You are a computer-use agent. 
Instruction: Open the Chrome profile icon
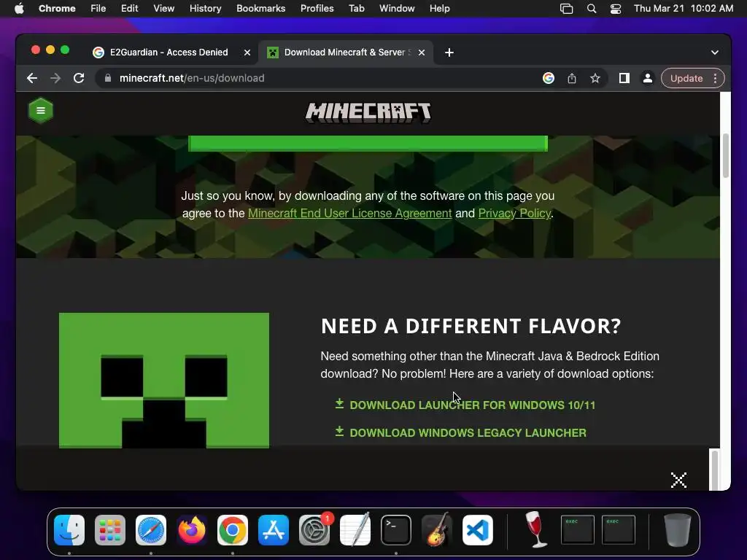tap(648, 78)
